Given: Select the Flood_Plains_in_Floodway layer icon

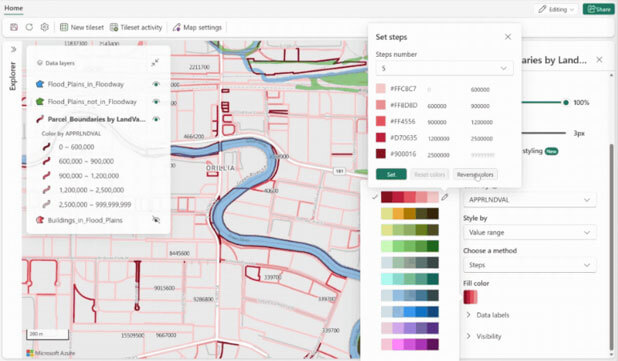Looking at the screenshot, I should click(39, 84).
